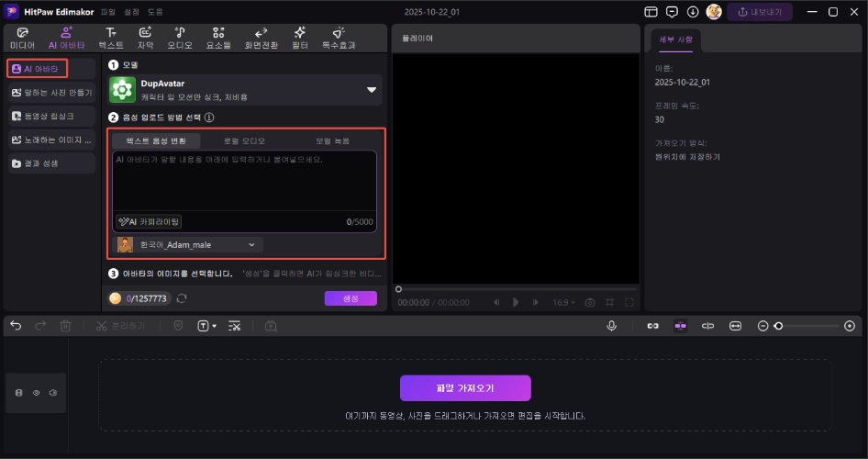The image size is (868, 459).
Task: Refresh the credits balance
Action: (x=182, y=298)
